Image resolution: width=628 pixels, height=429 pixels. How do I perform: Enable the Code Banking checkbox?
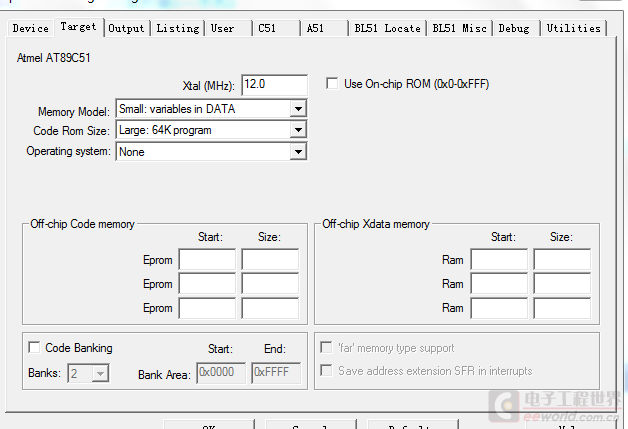[34, 347]
